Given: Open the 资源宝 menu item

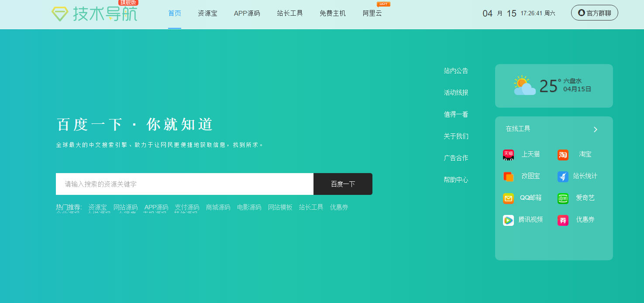Looking at the screenshot, I should (x=207, y=14).
